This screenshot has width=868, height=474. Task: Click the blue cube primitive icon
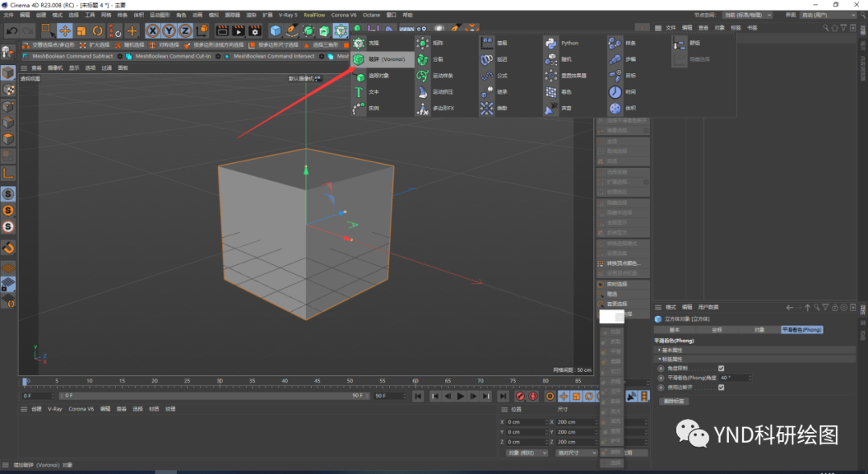click(x=275, y=31)
